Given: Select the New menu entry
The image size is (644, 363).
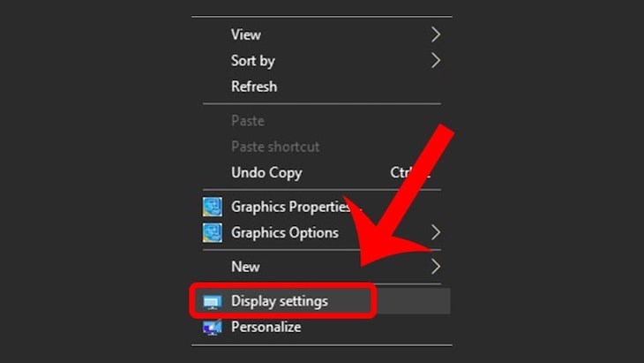Looking at the screenshot, I should click(x=245, y=266).
